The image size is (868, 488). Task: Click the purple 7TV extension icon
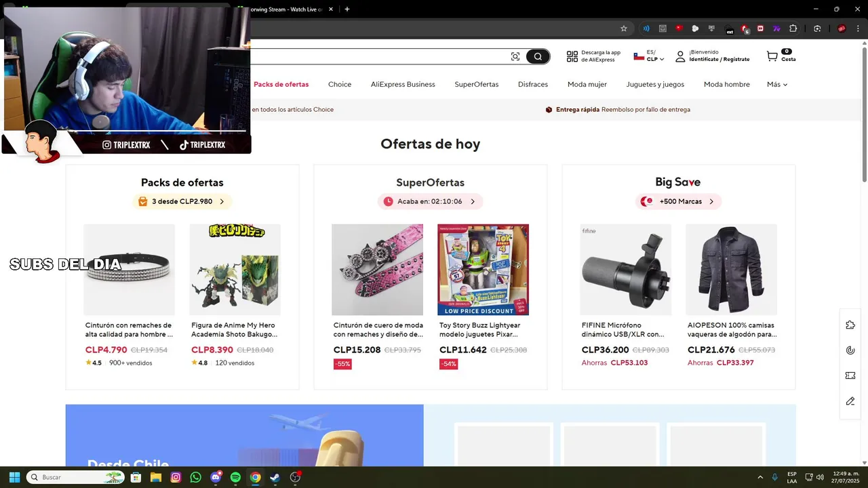tap(776, 28)
